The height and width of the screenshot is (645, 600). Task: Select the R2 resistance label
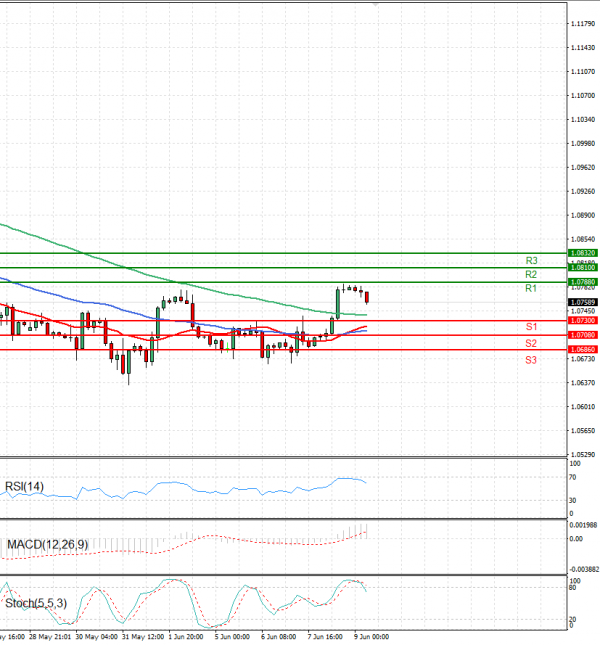tap(531, 274)
